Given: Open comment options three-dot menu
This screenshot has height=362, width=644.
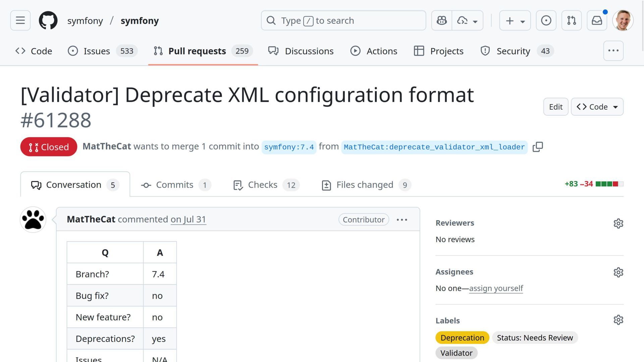Looking at the screenshot, I should point(402,220).
